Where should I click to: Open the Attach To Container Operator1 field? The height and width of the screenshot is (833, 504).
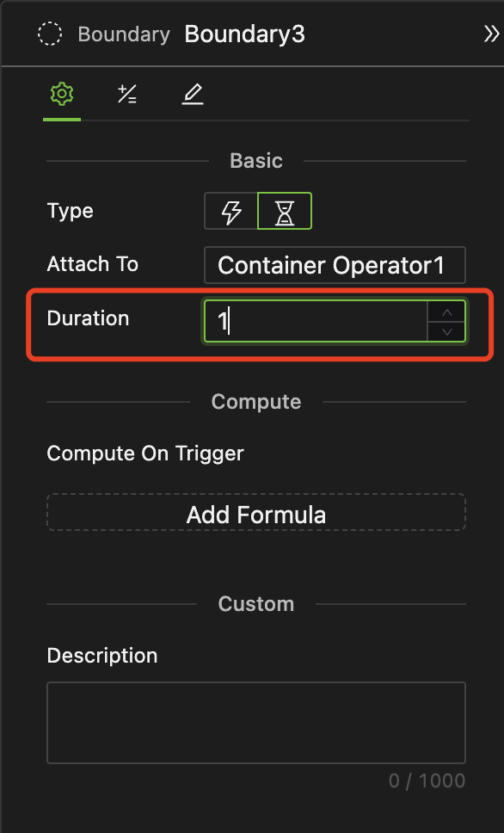pyautogui.click(x=335, y=265)
